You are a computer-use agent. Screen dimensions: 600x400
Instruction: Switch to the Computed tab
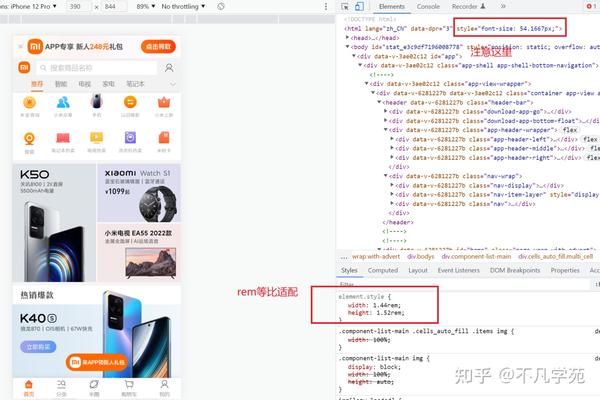pyautogui.click(x=383, y=270)
